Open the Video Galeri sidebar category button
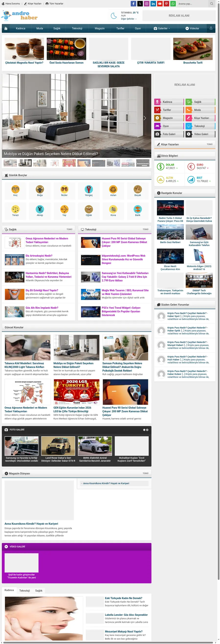The height and width of the screenshot is (644, 220). point(200,134)
